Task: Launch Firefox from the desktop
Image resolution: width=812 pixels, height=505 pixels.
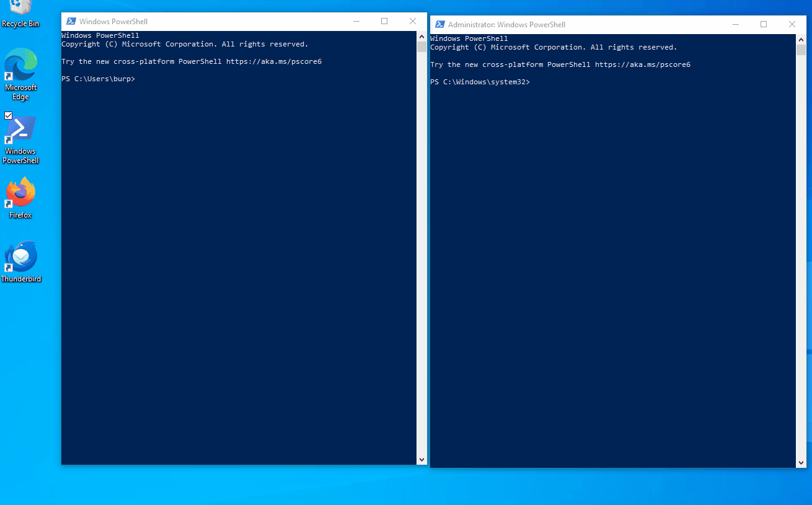Action: (x=20, y=192)
